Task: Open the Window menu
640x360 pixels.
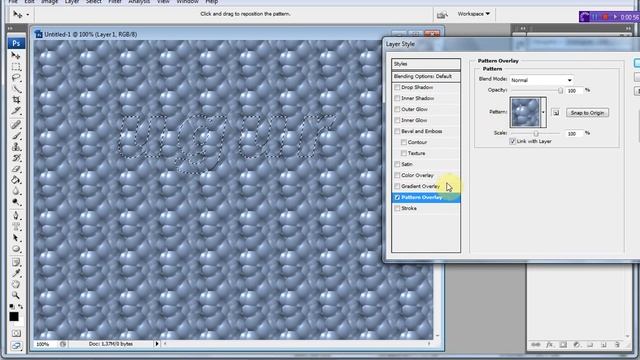Action: [187, 2]
